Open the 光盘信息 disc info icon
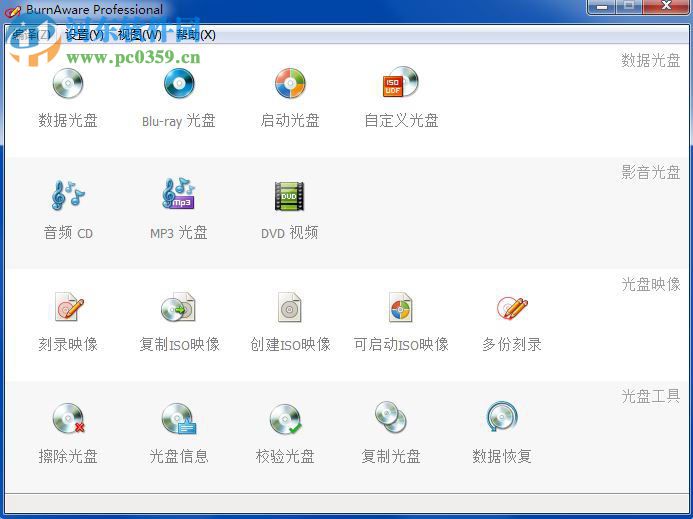The height and width of the screenshot is (519, 693). [179, 419]
